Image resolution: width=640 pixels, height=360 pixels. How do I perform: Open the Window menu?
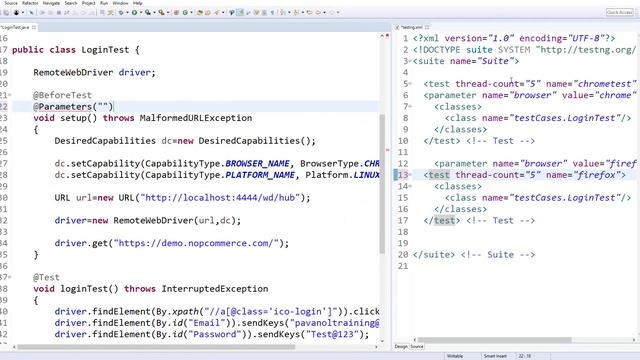tap(120, 3)
